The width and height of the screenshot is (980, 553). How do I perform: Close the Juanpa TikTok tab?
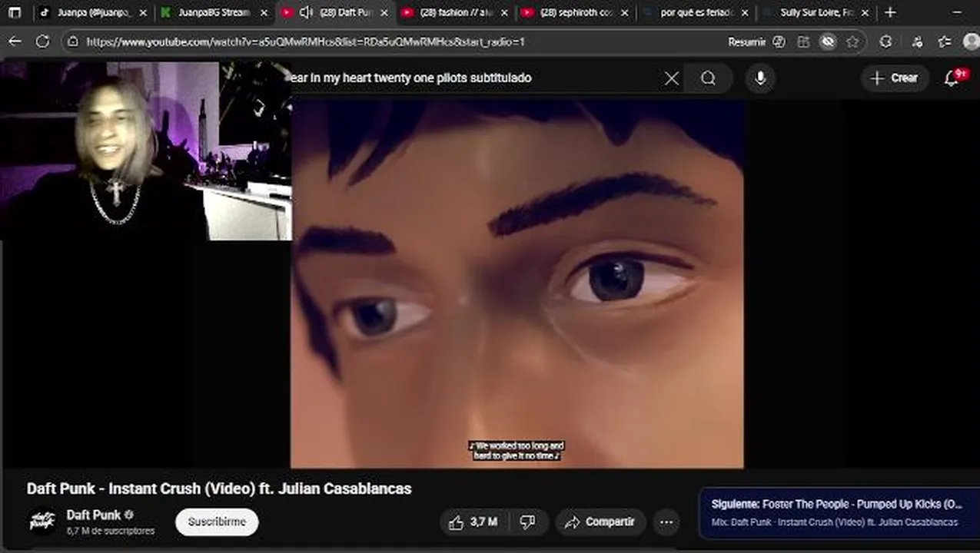tap(143, 12)
